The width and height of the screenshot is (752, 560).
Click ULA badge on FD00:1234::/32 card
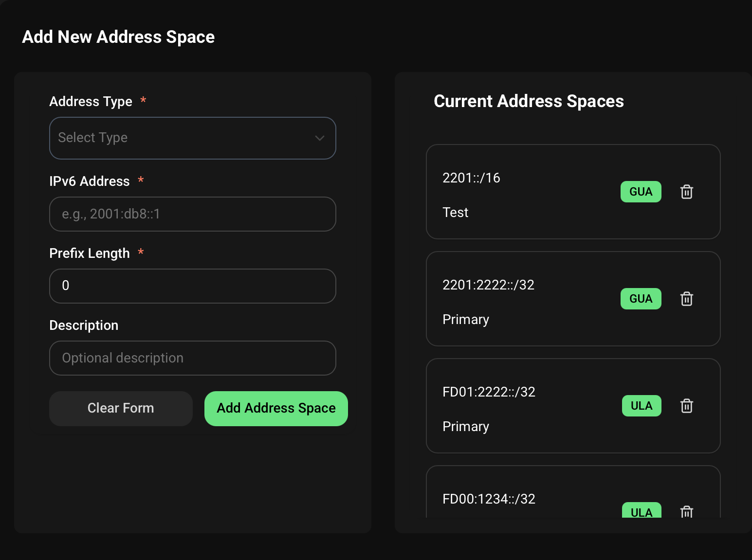point(642,510)
